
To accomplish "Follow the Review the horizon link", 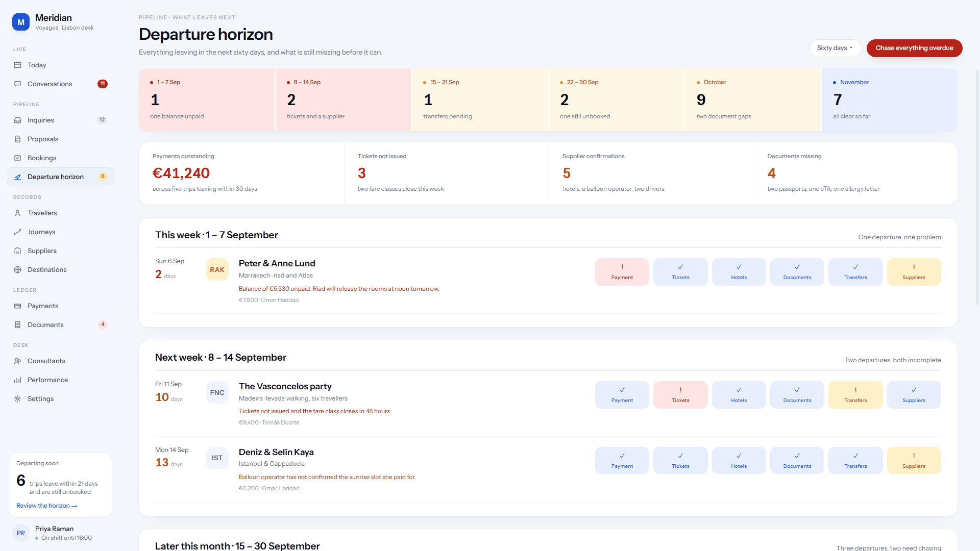I will 46,506.
